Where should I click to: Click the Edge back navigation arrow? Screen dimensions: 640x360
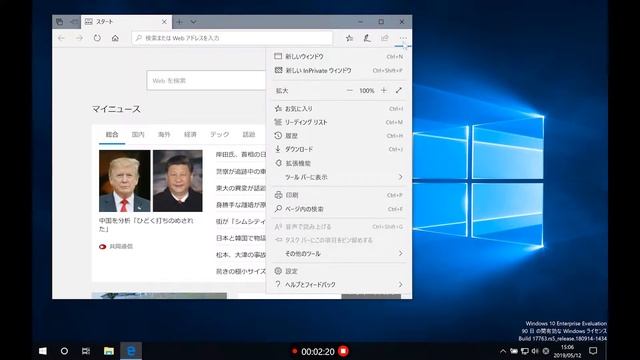61,38
